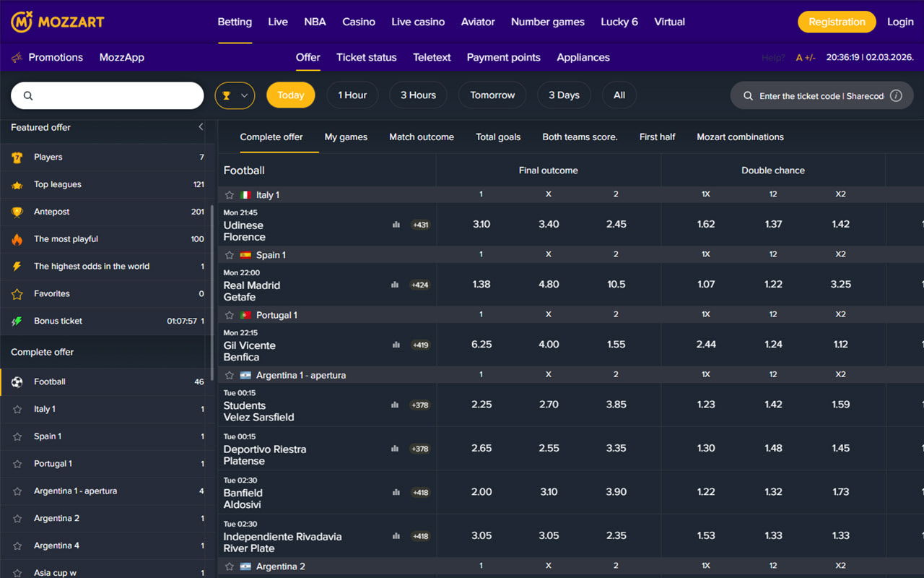Star the Portugal 1 league header in table
The image size is (924, 578).
tap(230, 315)
